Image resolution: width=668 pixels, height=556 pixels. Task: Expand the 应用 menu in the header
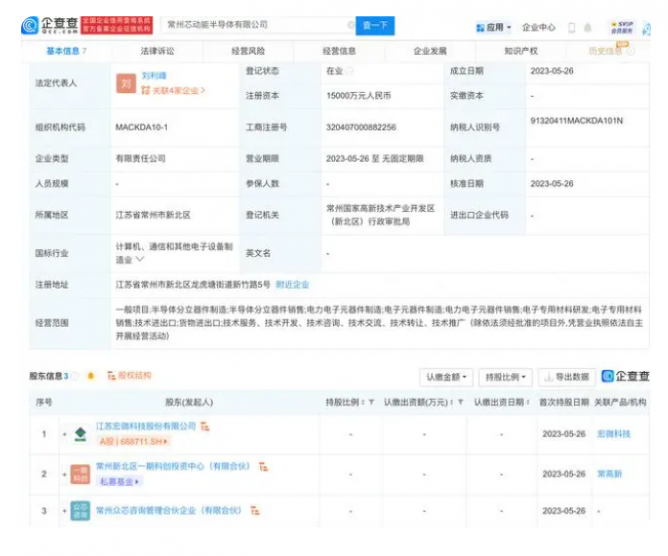click(495, 27)
